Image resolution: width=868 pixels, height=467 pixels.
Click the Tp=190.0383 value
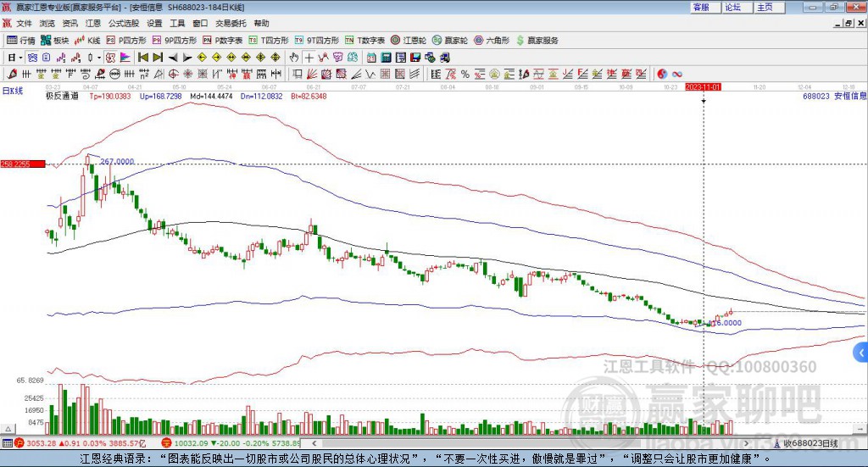tap(110, 96)
